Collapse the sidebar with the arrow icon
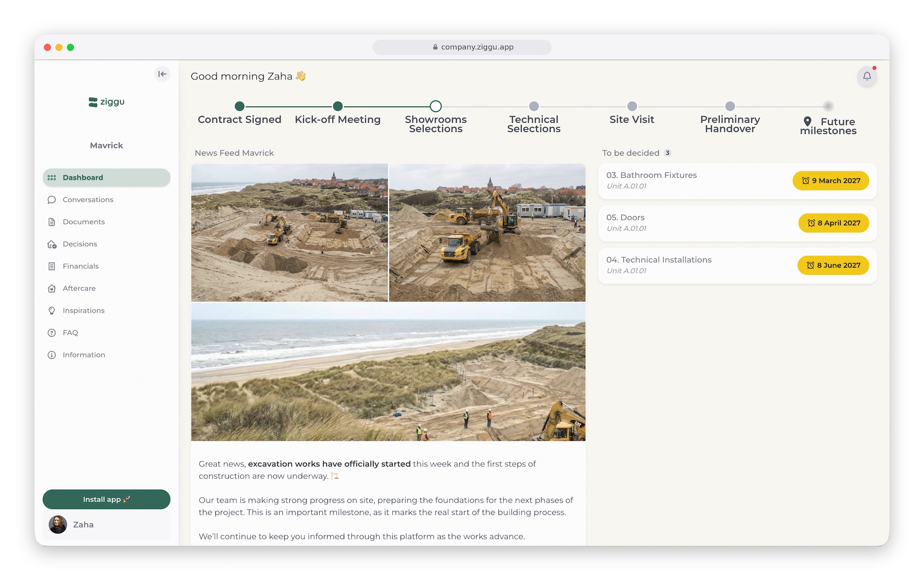The image size is (924, 581). point(162,74)
